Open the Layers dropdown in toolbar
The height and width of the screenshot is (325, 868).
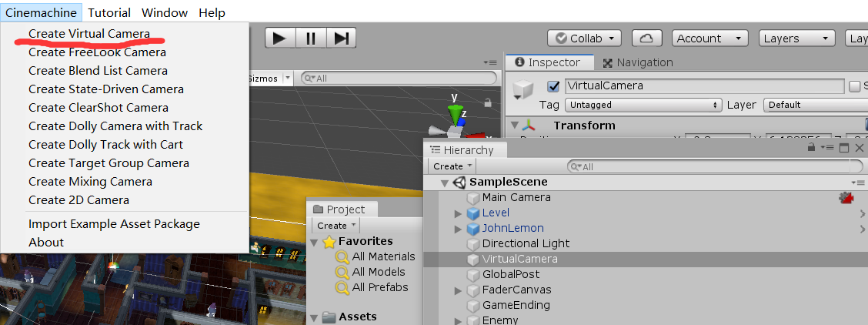(x=796, y=38)
